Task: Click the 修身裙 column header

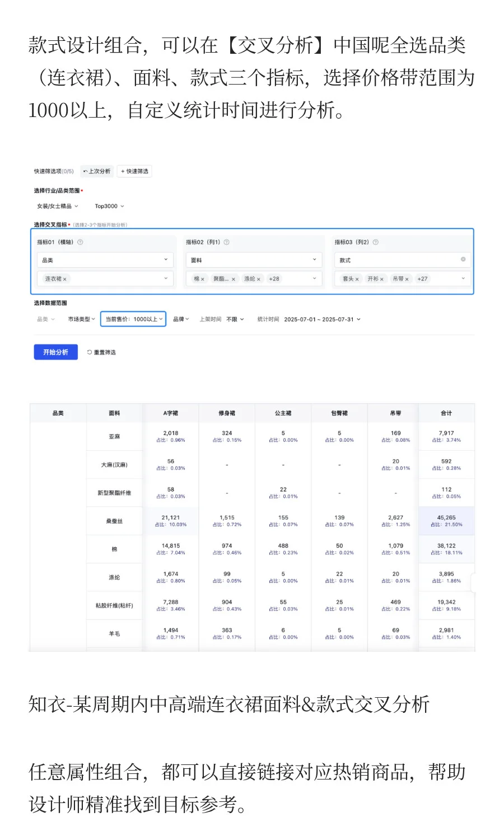Action: 227,413
